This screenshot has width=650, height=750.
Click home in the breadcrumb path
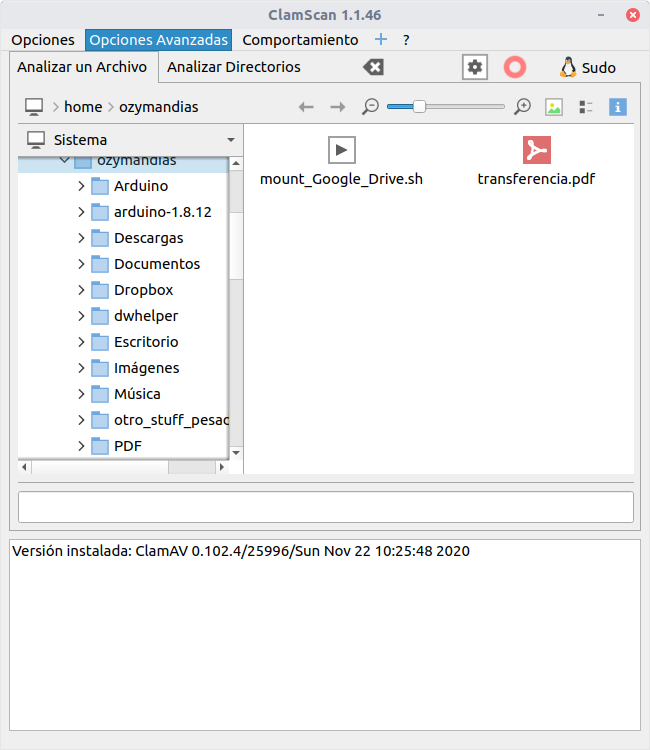pos(83,107)
